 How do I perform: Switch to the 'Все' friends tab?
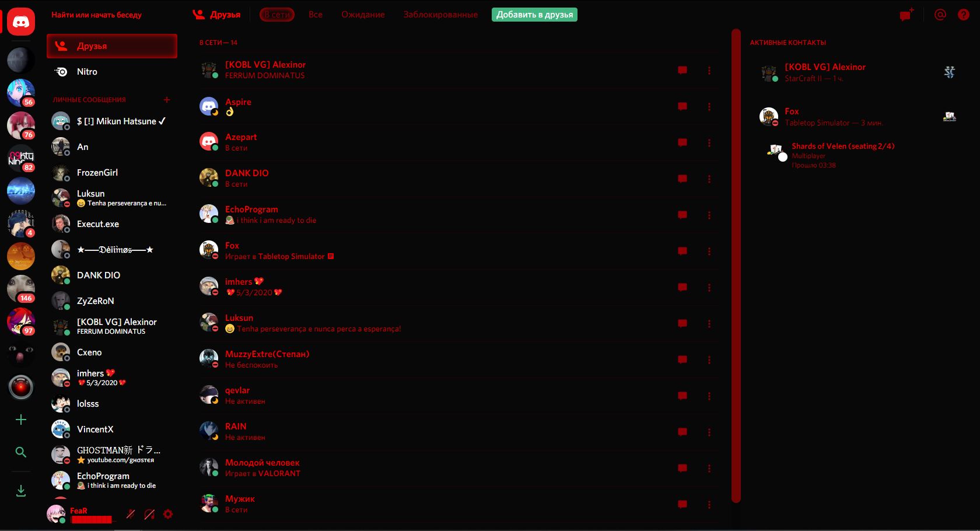tap(316, 15)
